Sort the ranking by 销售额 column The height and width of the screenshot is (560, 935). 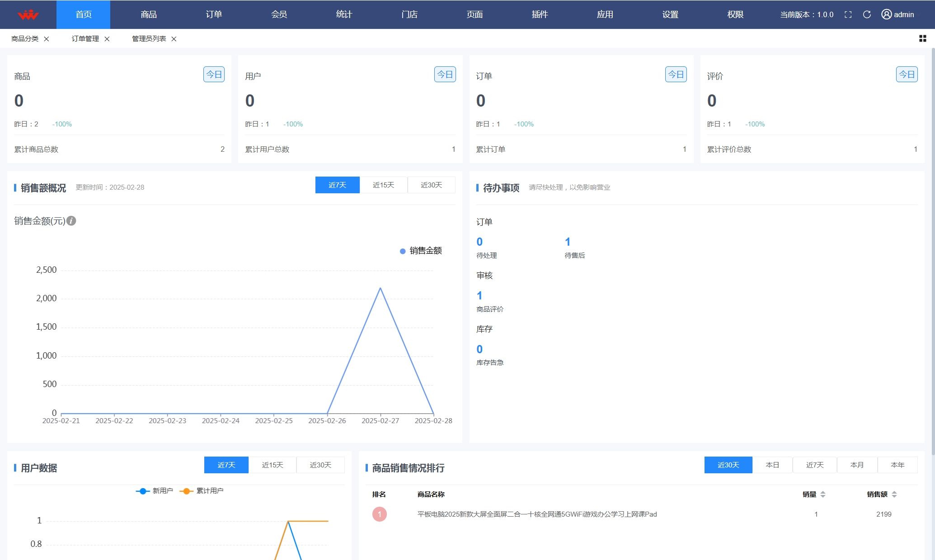click(894, 495)
